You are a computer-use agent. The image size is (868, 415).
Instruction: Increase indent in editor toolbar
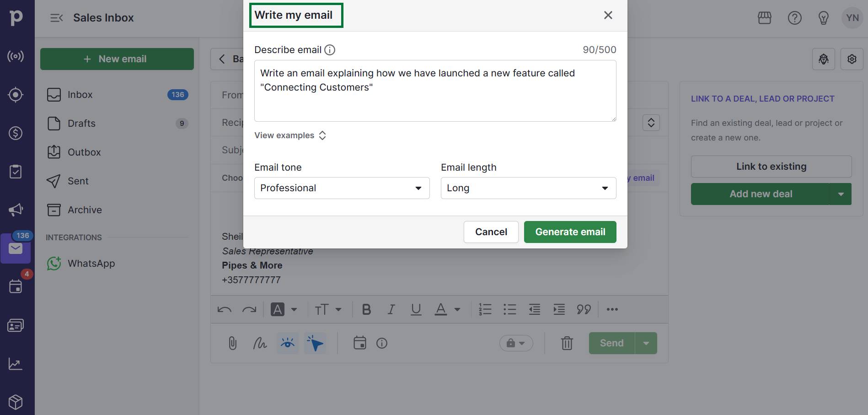[x=559, y=309]
